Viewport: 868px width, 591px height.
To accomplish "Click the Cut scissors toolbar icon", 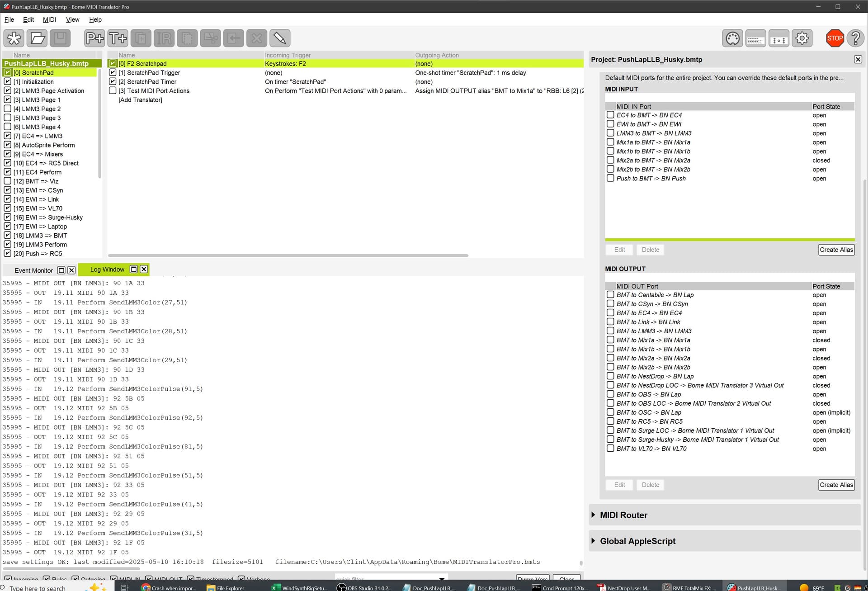I will coord(210,38).
